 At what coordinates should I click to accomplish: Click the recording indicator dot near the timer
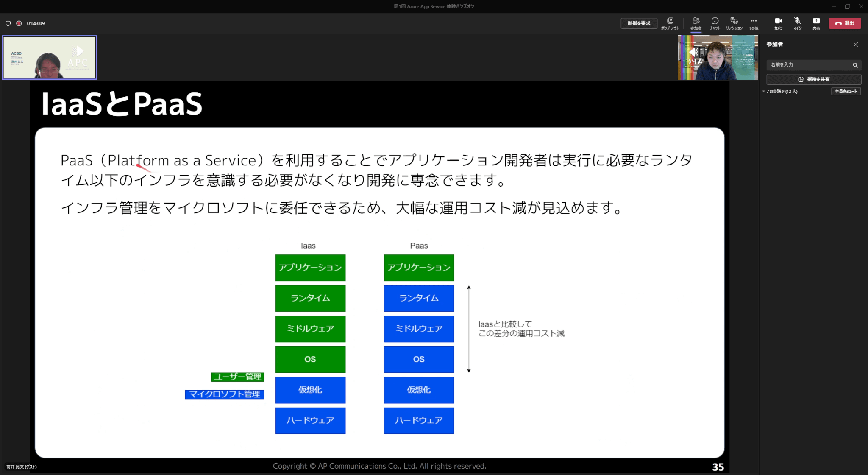(19, 23)
